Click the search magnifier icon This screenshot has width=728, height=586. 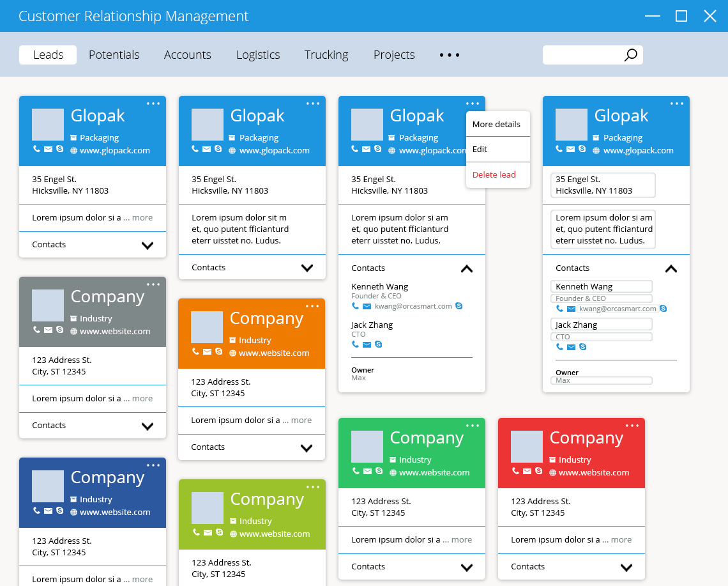click(x=630, y=55)
